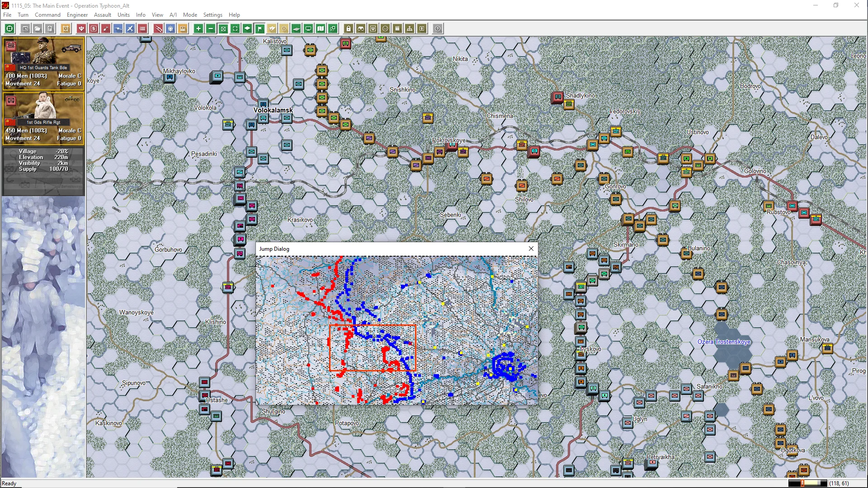Viewport: 868px width, 488px height.
Task: Expand the A/I menu
Action: click(173, 14)
